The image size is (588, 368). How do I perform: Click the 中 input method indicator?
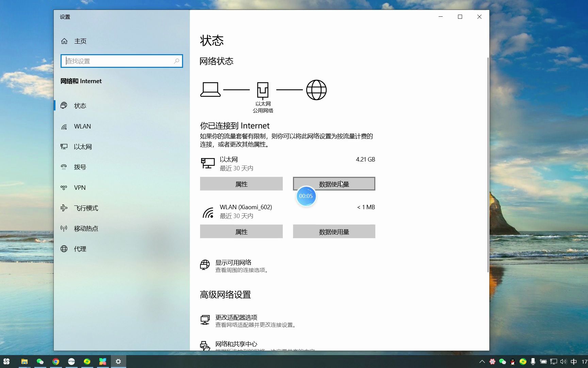574,362
